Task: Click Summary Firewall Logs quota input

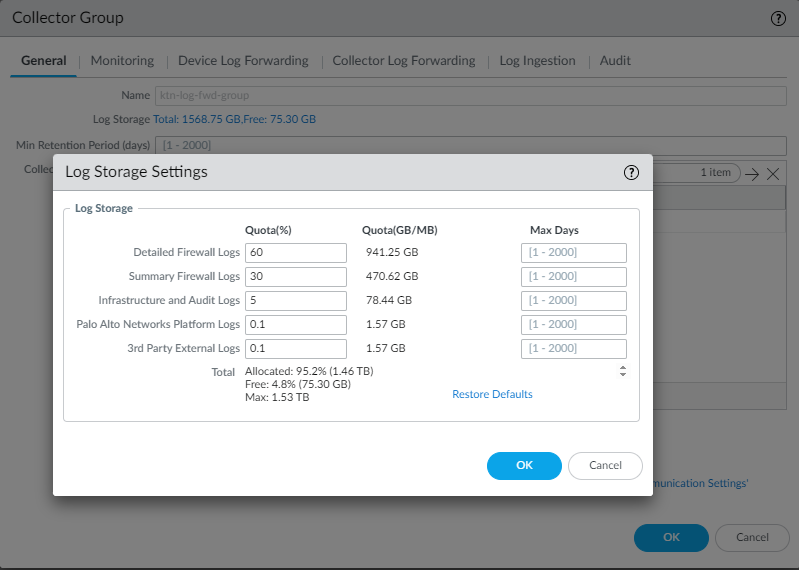Action: [295, 277]
